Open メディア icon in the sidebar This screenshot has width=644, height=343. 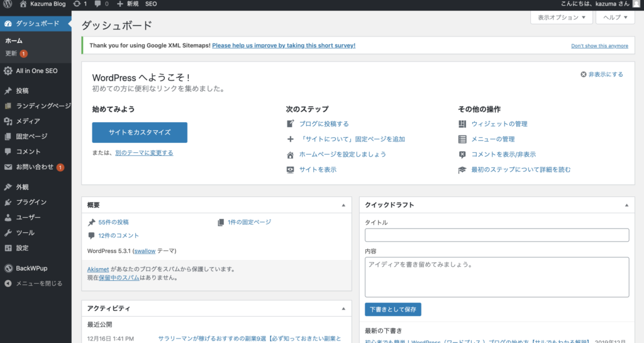point(8,121)
